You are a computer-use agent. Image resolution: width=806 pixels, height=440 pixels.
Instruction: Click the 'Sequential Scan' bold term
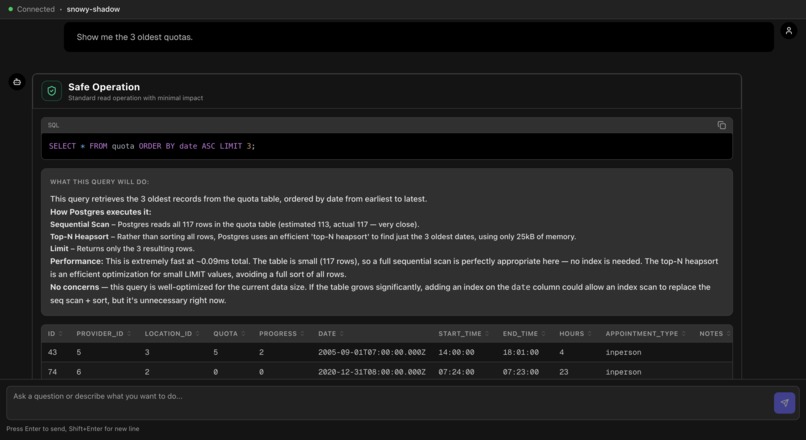click(80, 224)
